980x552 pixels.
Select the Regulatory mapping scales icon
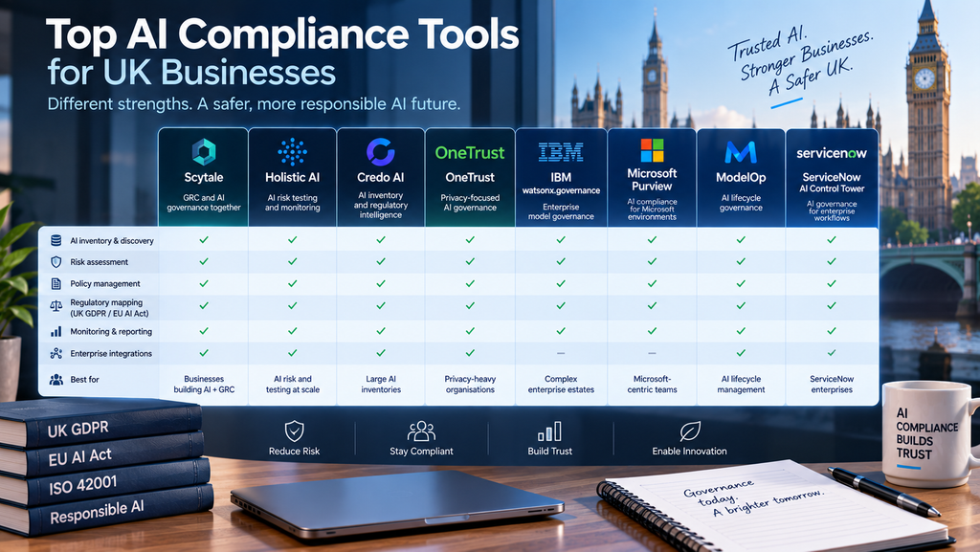tap(56, 306)
